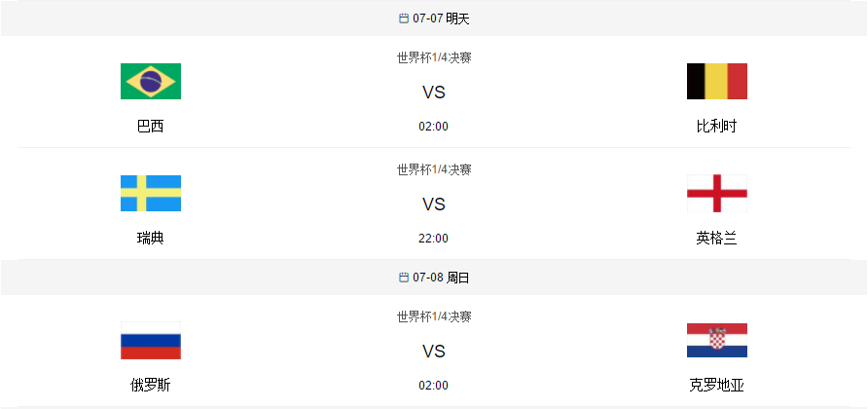868x409 pixels.
Task: Click the Russia flag icon
Action: [151, 341]
